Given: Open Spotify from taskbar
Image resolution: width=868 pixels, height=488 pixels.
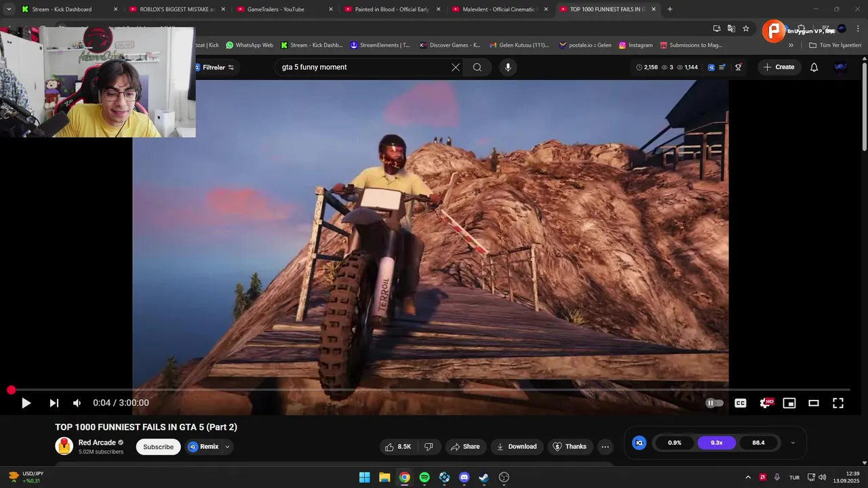Looking at the screenshot, I should click(x=425, y=477).
